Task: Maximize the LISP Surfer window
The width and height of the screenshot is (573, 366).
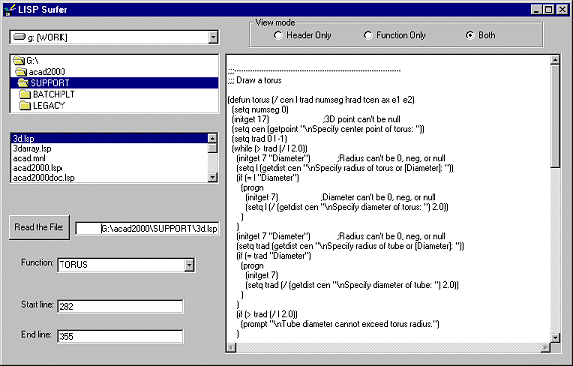Action: coord(548,9)
